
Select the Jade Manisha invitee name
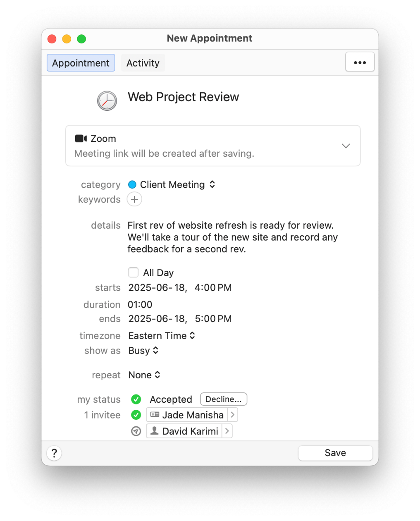[193, 415]
